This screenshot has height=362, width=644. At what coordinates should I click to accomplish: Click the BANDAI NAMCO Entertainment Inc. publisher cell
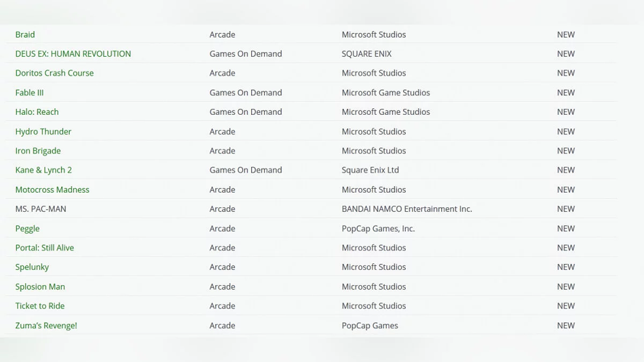tap(407, 209)
